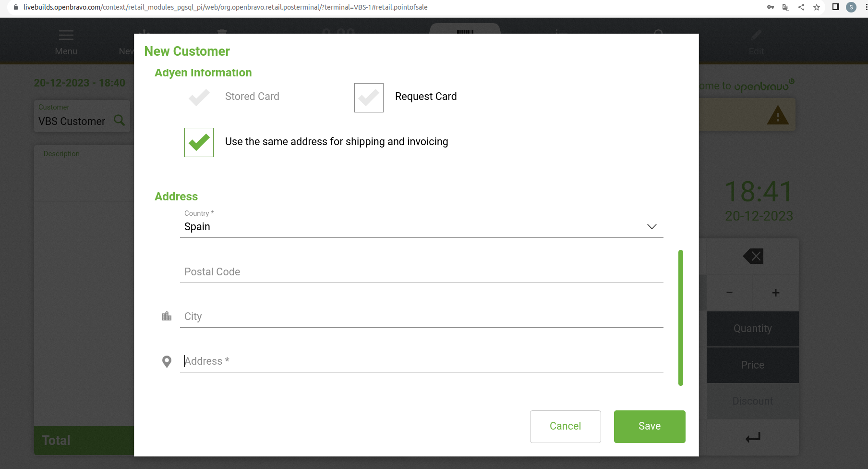Open the hamburger Menu icon
This screenshot has height=469, width=868.
(66, 35)
